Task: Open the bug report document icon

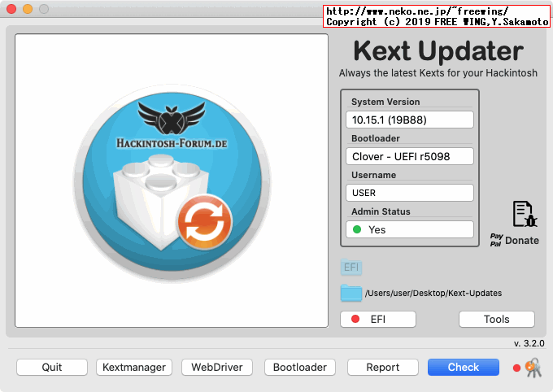Action: pos(525,214)
